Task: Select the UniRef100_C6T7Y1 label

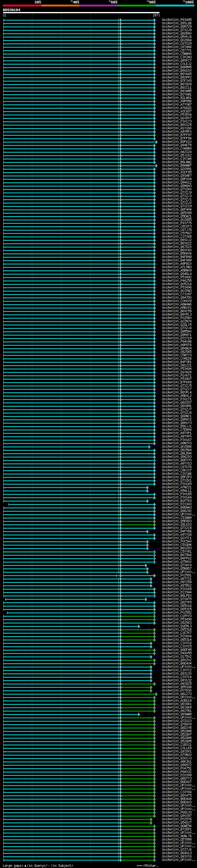Action: coord(177,50)
